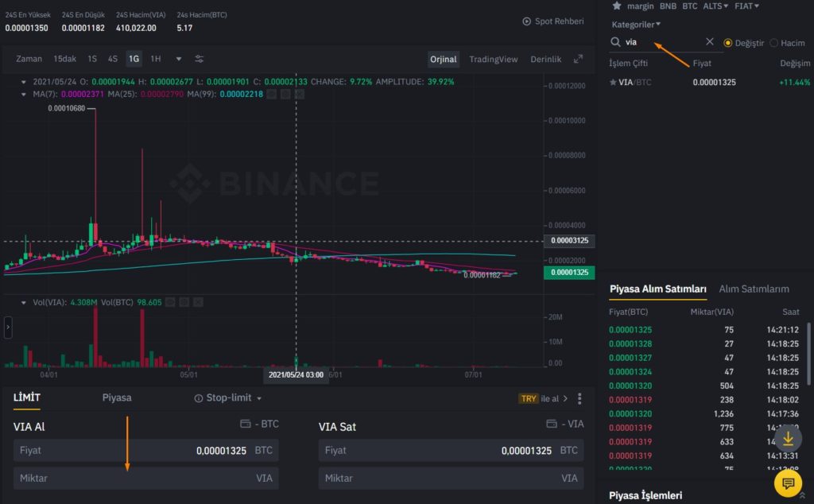The width and height of the screenshot is (814, 504).
Task: Sort market list by İşlem Çifti
Action: pyautogui.click(x=628, y=64)
